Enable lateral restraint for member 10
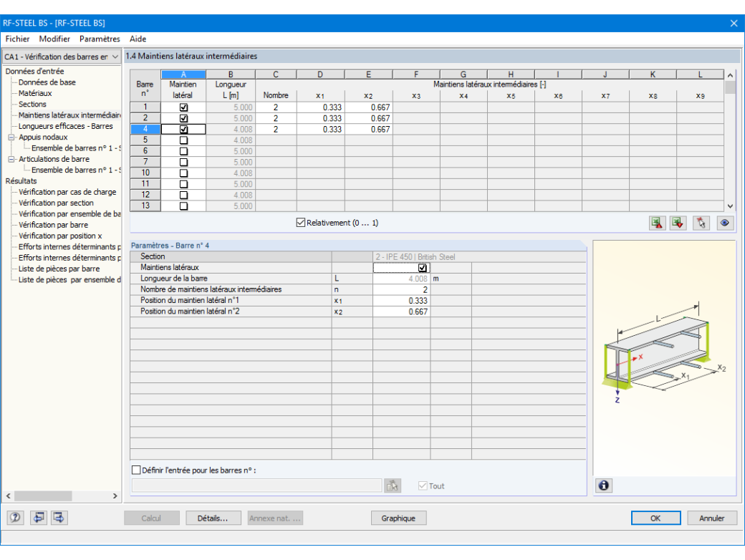This screenshot has width=745, height=560. tap(183, 173)
